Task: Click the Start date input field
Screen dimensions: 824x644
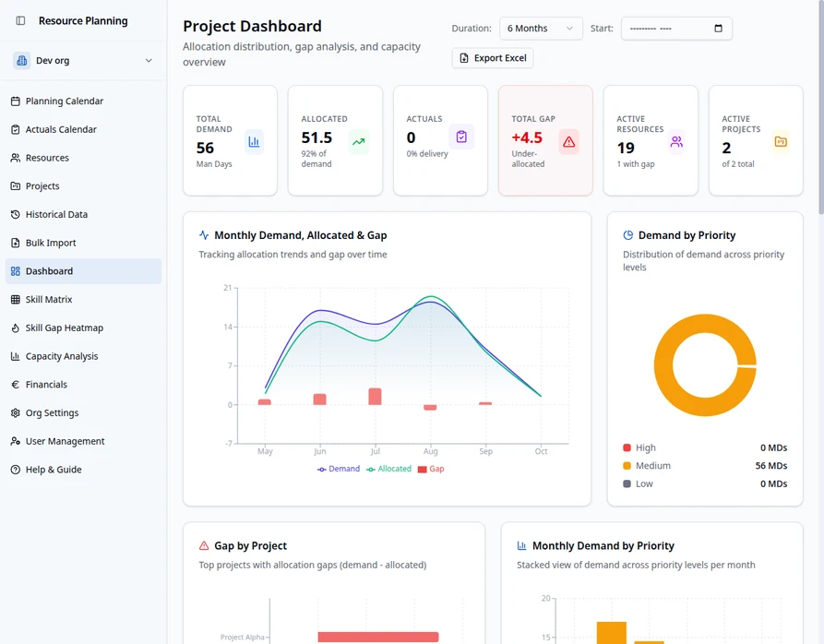Action: pos(676,29)
